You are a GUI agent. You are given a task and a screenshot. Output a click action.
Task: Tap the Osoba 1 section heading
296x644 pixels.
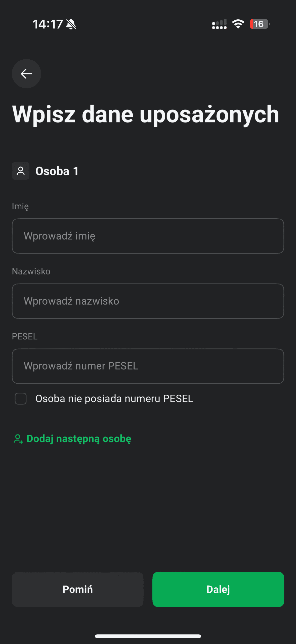coord(57,171)
